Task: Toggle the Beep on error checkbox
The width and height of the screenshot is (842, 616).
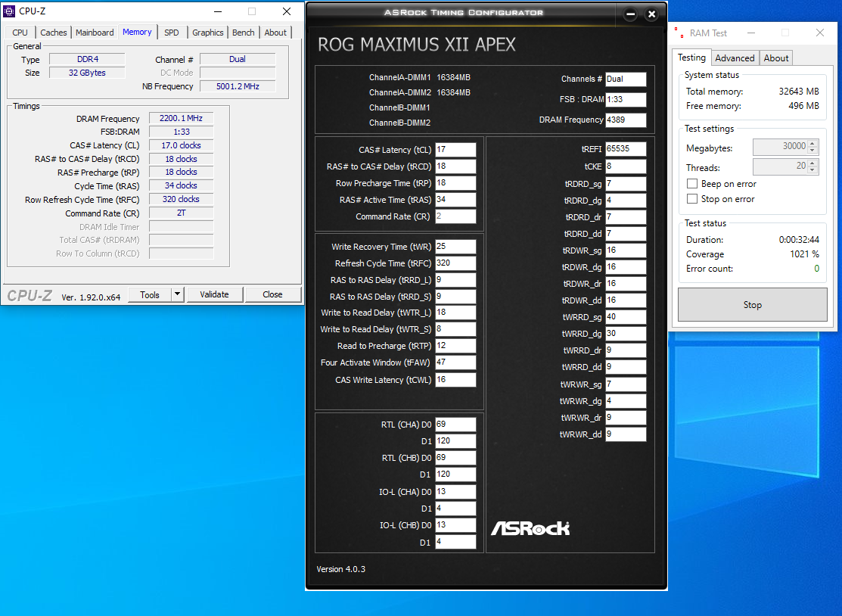Action: click(x=692, y=184)
